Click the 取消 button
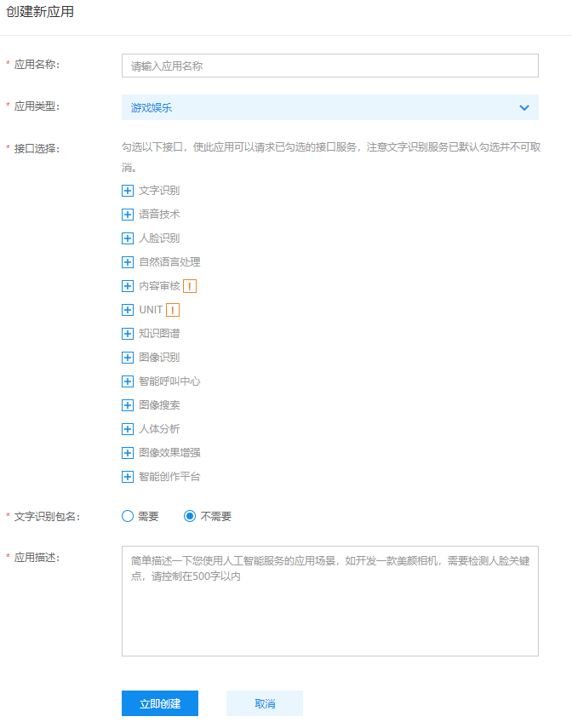Screen dimensions: 572x728 265,703
